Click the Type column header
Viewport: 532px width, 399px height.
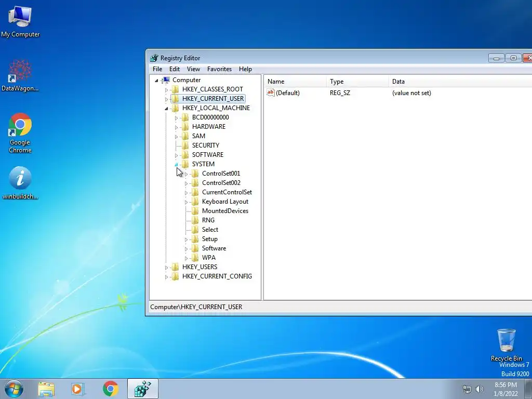(x=357, y=82)
